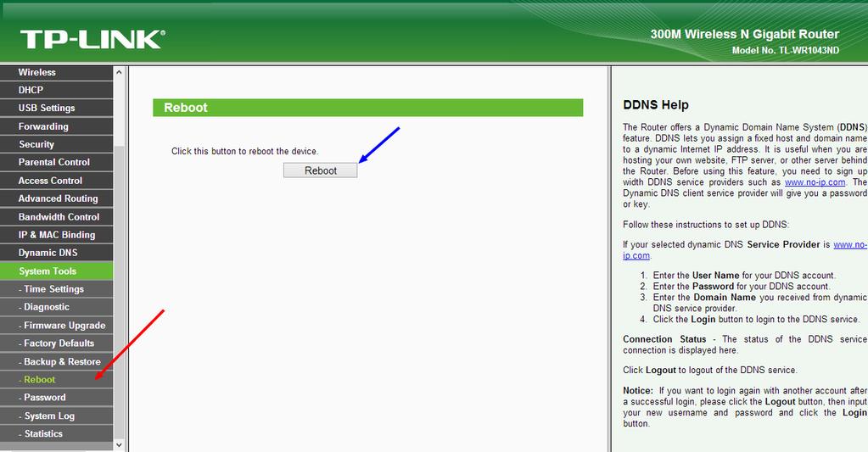
Task: Open the System Log page
Action: tap(57, 416)
